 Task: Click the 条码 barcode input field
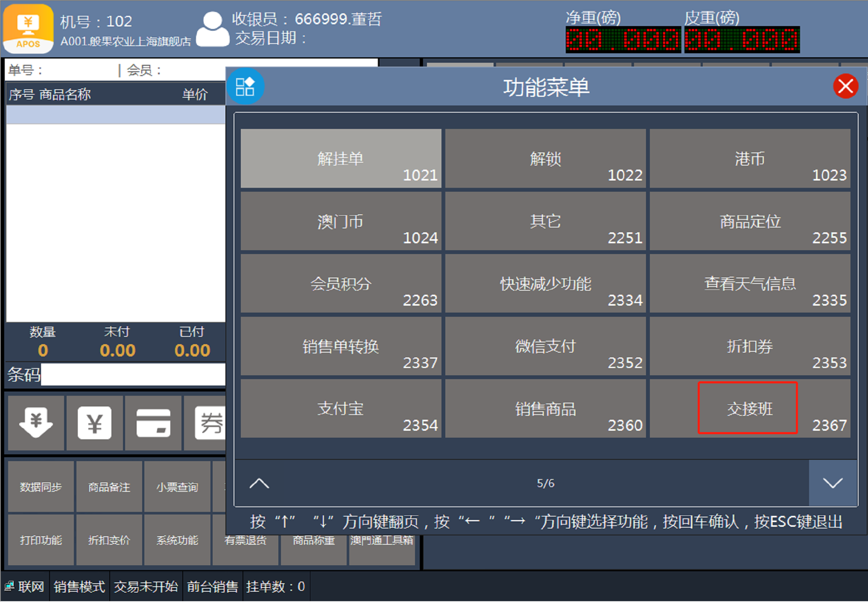133,374
